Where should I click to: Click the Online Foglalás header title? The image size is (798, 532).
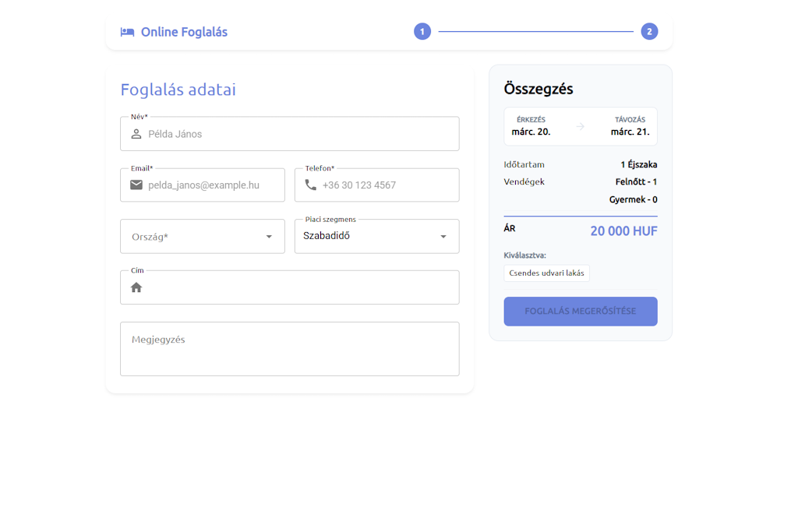tap(184, 32)
